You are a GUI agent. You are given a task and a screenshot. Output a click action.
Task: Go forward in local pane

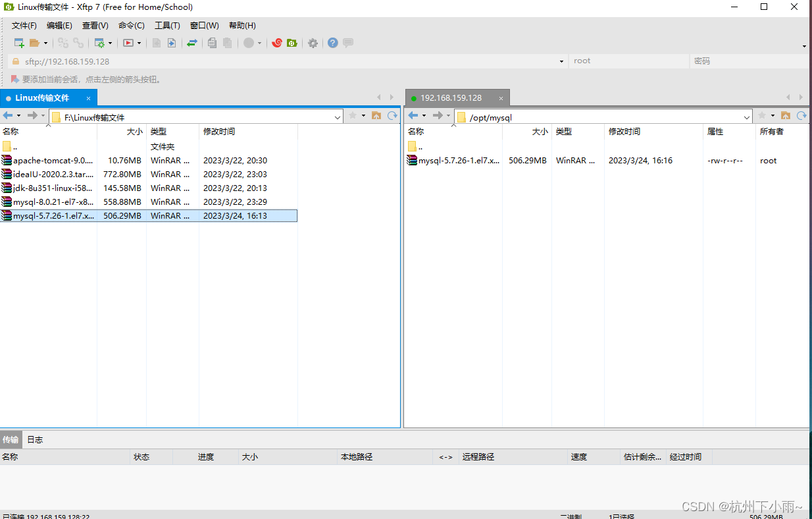point(33,116)
